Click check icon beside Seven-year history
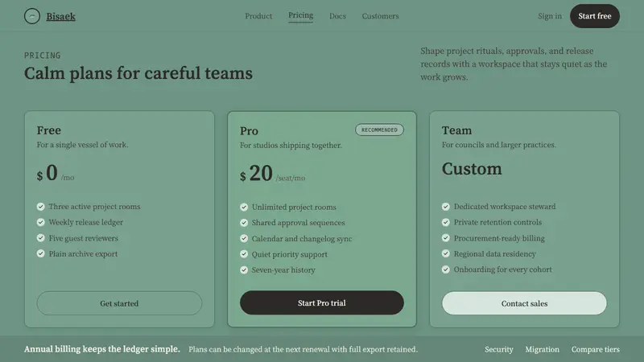Image resolution: width=644 pixels, height=362 pixels. point(244,269)
